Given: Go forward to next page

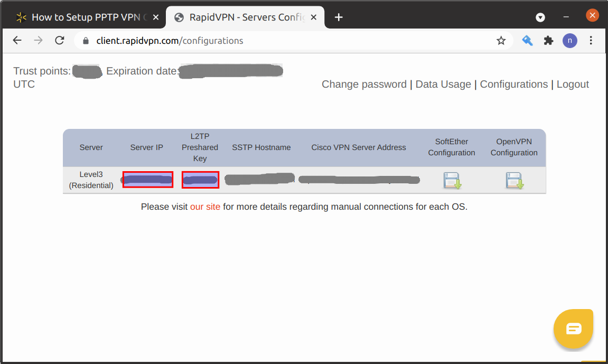Looking at the screenshot, I should click(x=38, y=40).
